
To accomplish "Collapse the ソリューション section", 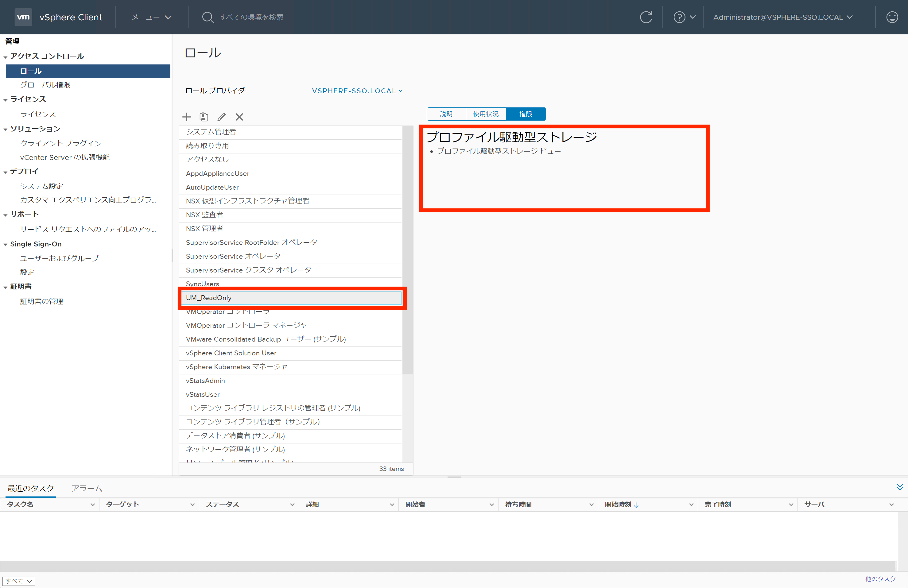I will 5,130.
